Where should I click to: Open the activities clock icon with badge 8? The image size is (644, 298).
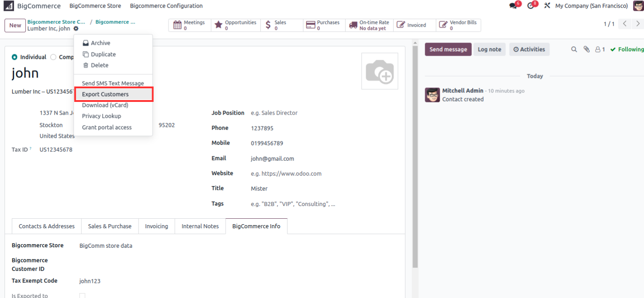click(531, 6)
